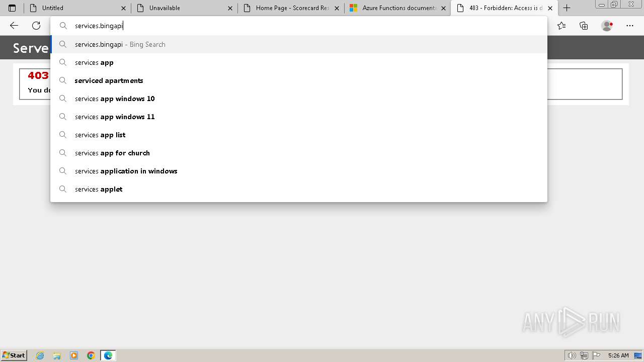
Task: Click show desktop tray icon
Action: click(x=638, y=355)
